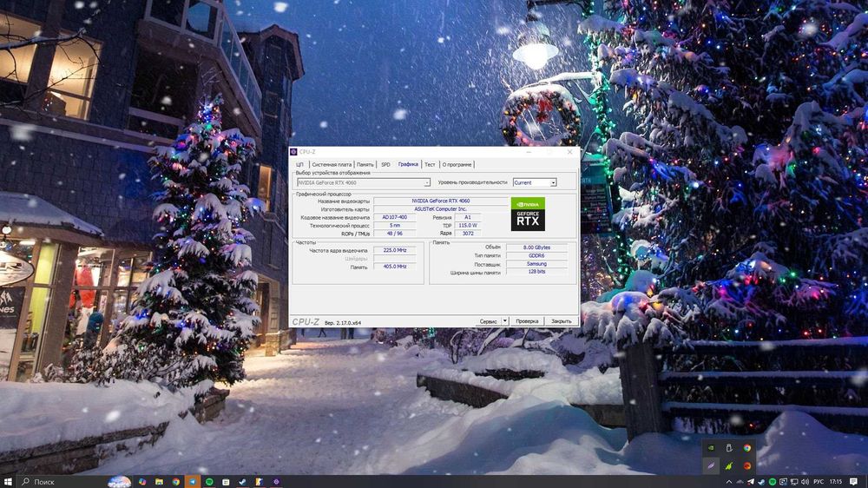Expand the display device selection dropdown

pyautogui.click(x=427, y=183)
